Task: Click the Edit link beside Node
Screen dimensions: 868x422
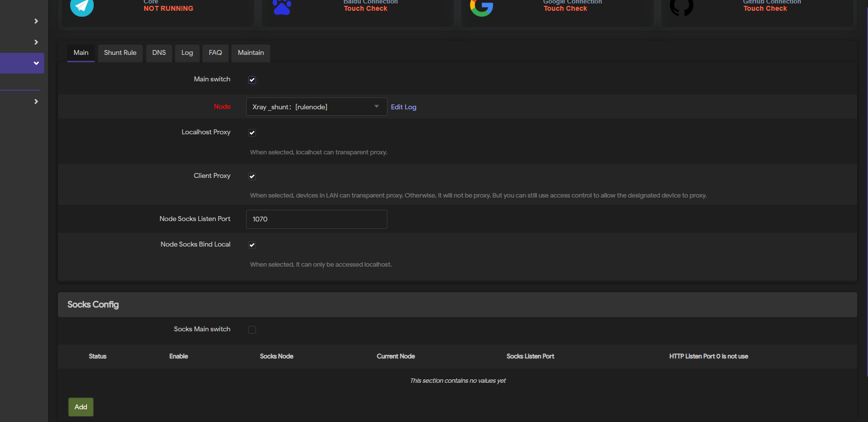Action: 397,107
